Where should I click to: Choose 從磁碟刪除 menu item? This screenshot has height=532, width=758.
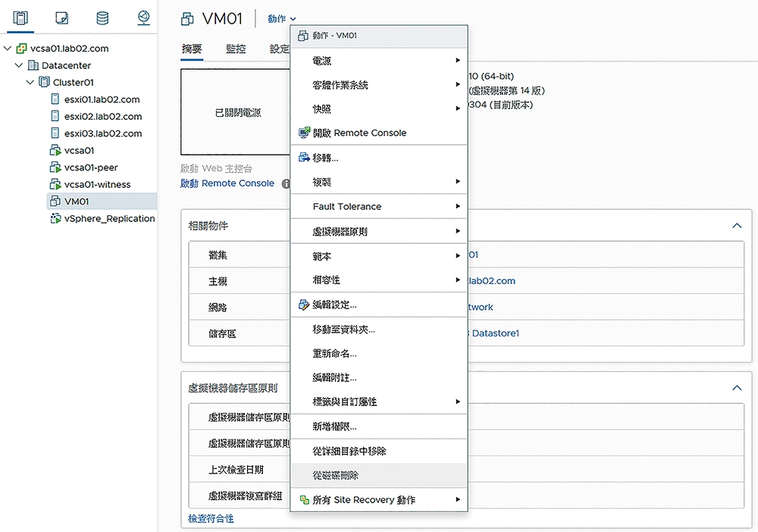(x=378, y=475)
